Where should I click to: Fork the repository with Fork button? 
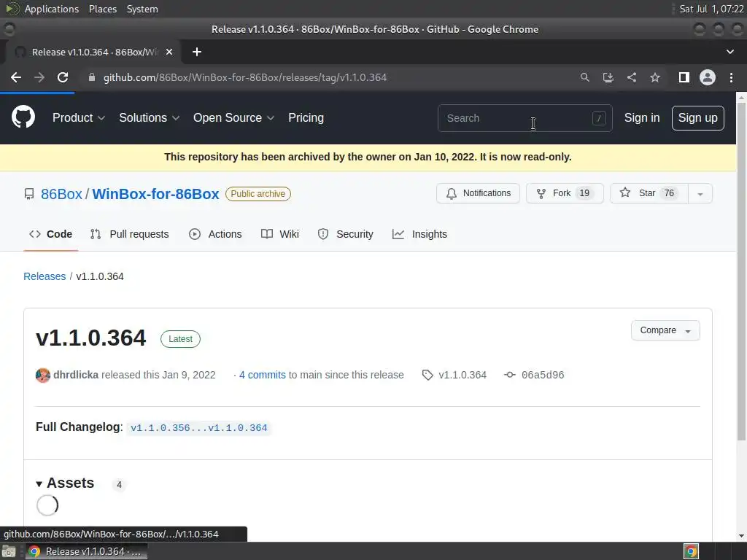565,193
